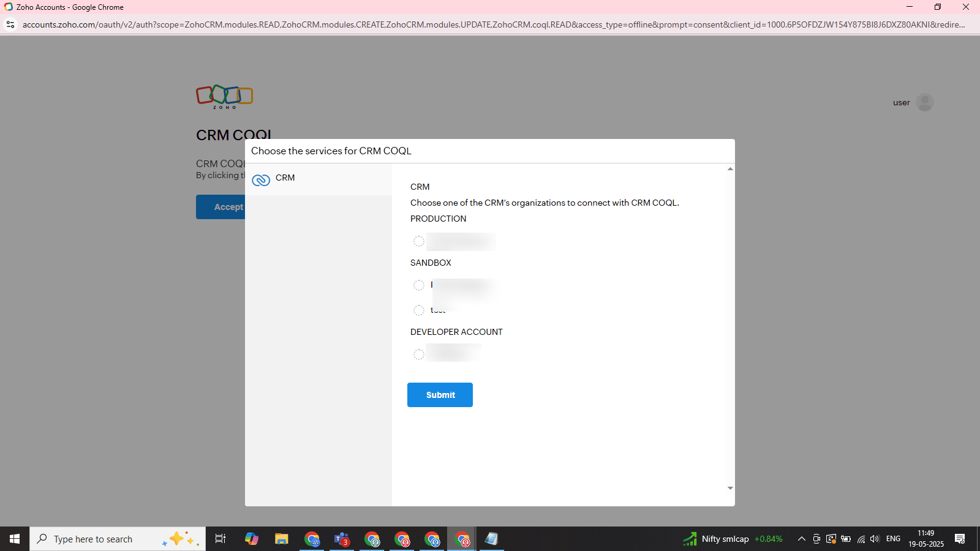Click the "Choose one of the CRM's organizations" text
Viewport: 980px width, 551px height.
[x=545, y=203]
